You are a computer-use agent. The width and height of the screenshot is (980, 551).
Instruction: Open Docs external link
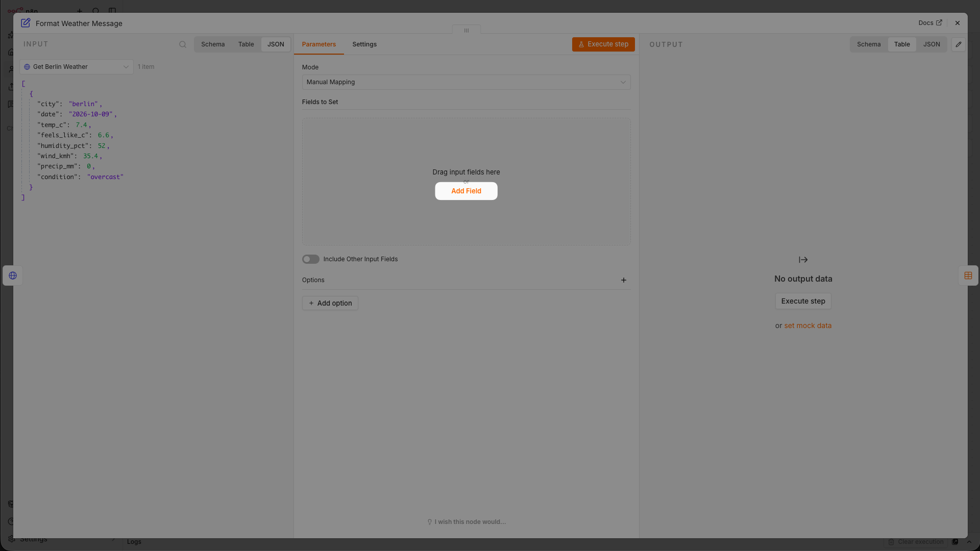930,23
